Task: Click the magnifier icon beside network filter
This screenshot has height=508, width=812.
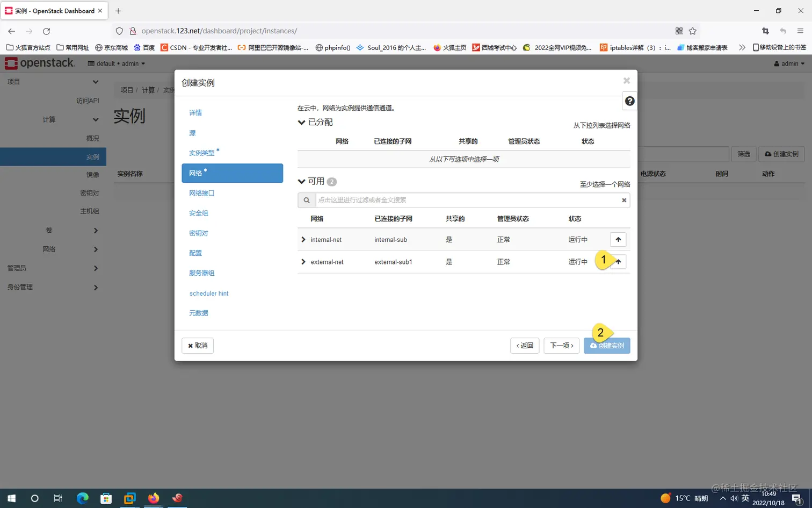Action: coord(307,200)
